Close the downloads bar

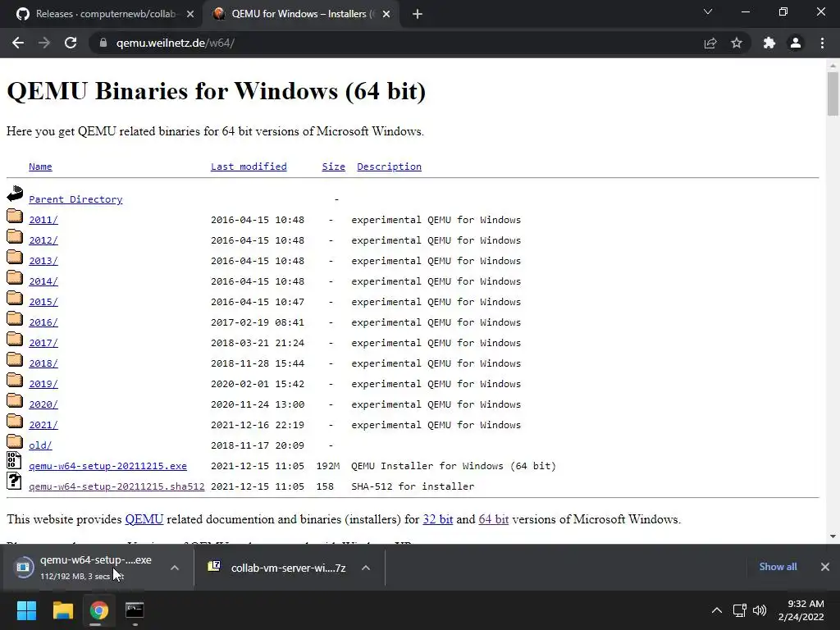click(825, 567)
